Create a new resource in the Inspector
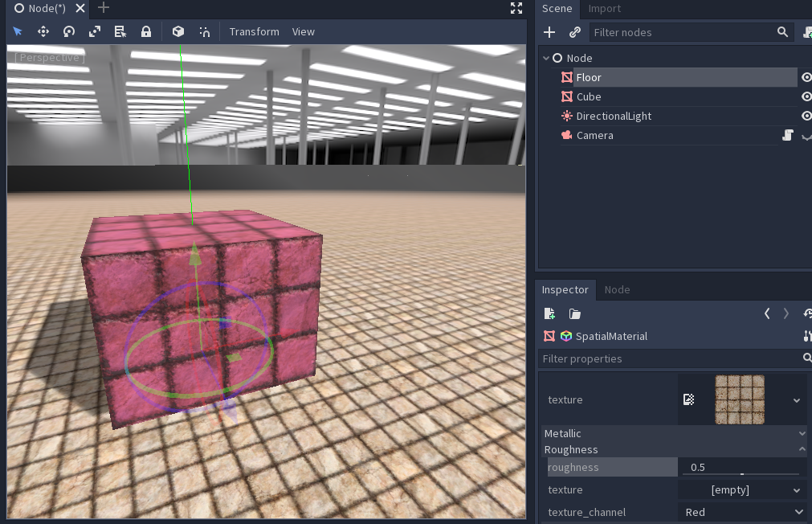The height and width of the screenshot is (524, 812). click(x=549, y=313)
